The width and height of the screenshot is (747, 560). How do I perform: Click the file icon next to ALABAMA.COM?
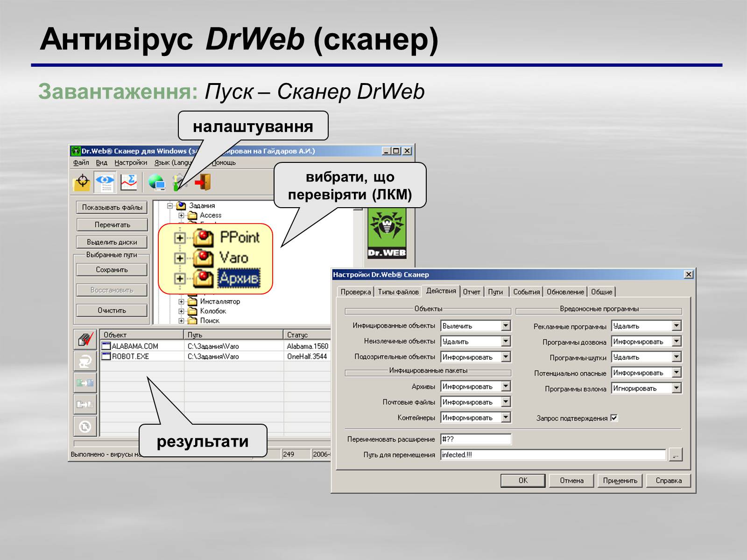tap(106, 346)
